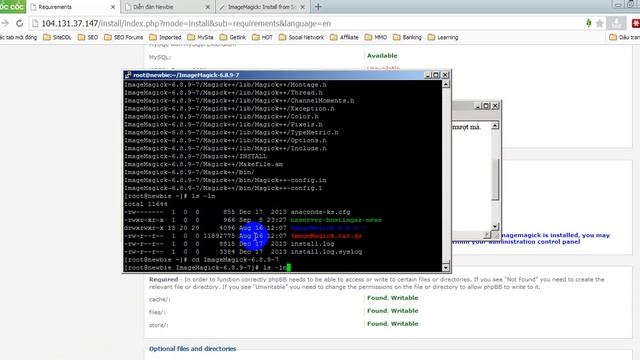Close the ImageMagick tab
Screen dimensions: 640x360
(302, 7)
